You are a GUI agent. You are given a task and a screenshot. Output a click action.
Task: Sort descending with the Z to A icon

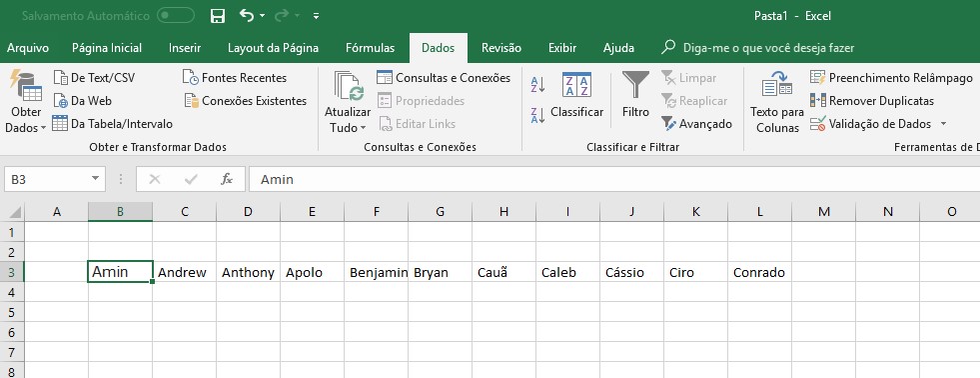coord(537,115)
